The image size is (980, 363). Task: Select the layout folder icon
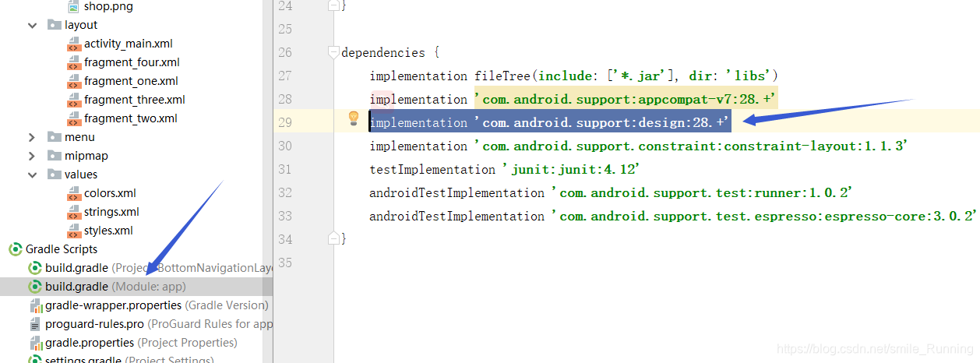tap(54, 25)
